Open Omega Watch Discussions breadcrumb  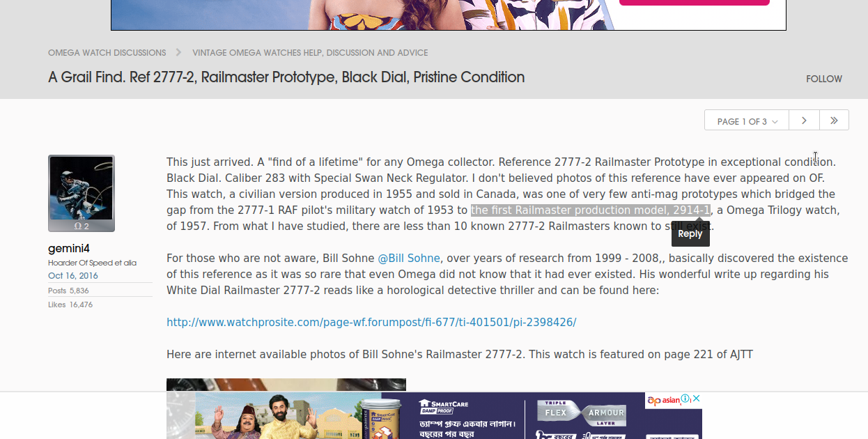pos(107,53)
